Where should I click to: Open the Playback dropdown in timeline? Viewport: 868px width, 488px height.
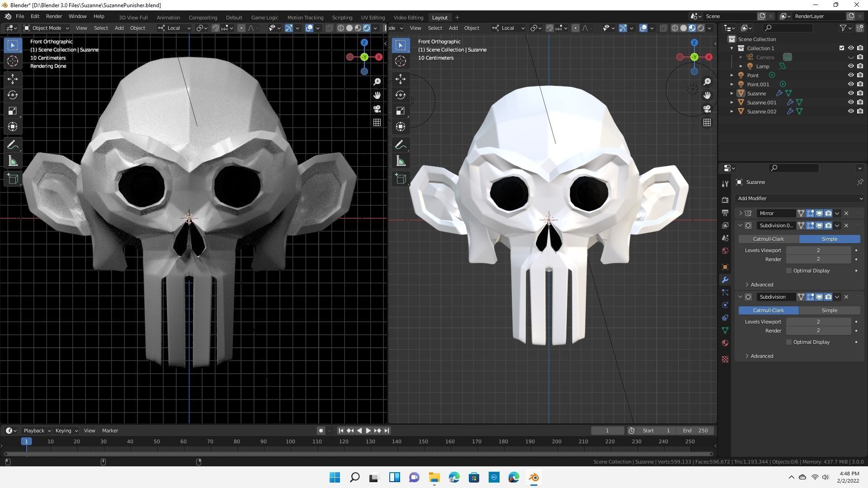(37, 431)
